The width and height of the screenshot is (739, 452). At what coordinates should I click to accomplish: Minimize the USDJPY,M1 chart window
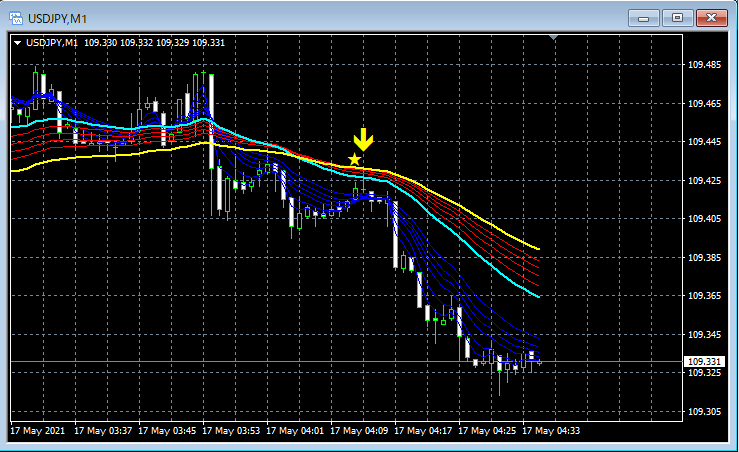tap(643, 18)
